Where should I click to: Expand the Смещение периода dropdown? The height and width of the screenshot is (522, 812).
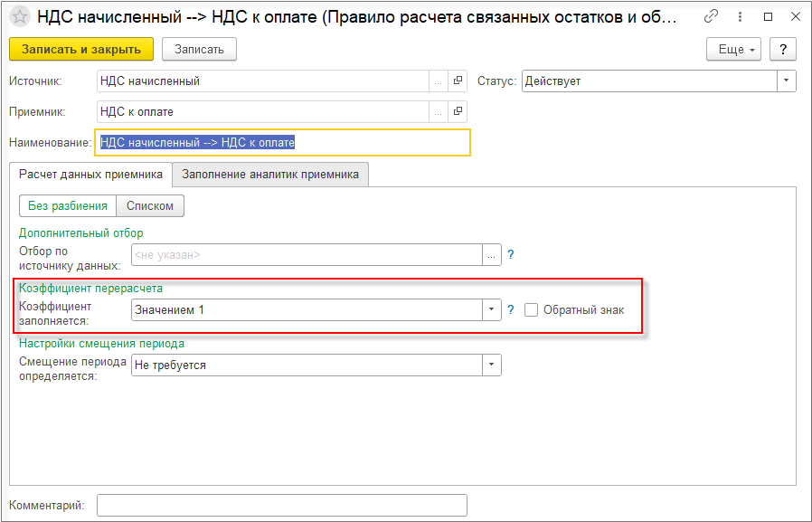point(492,365)
